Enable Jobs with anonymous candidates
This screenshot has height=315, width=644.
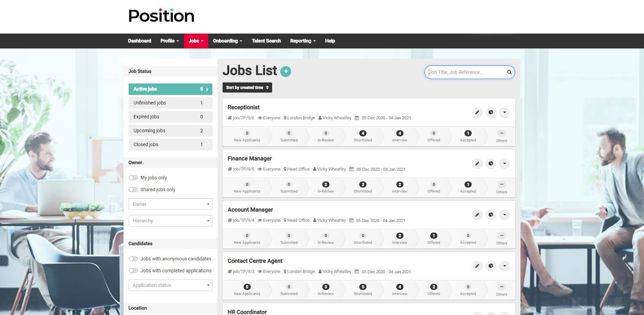point(133,258)
